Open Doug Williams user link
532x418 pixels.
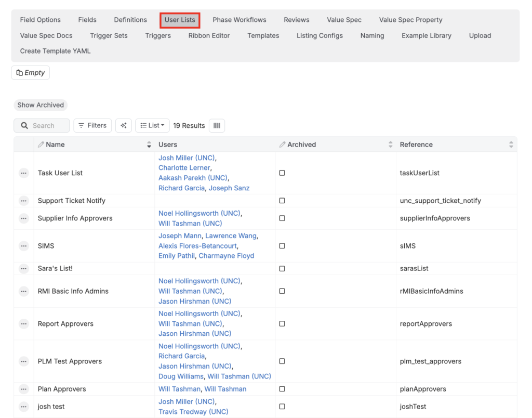tap(181, 376)
